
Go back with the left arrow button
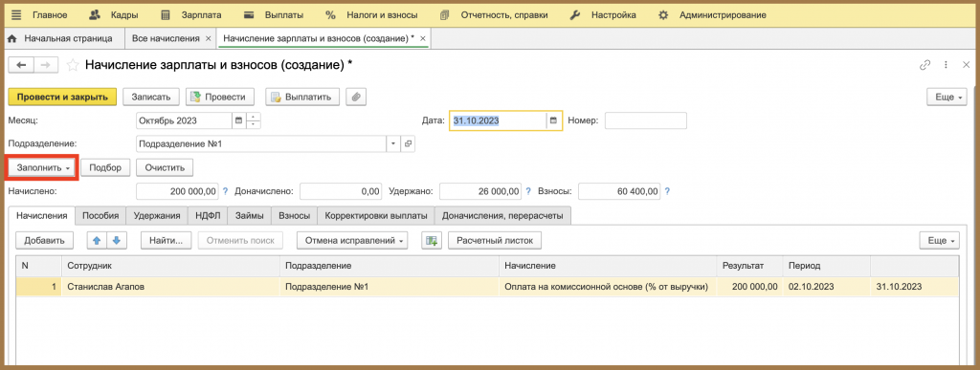click(21, 65)
